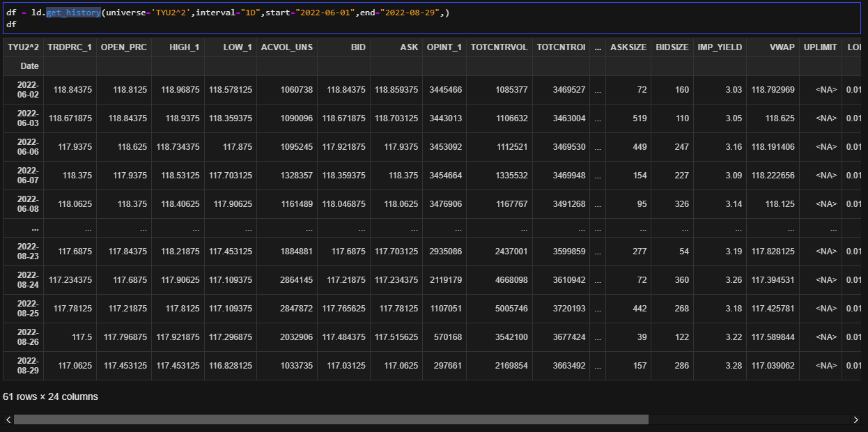Click inside the code cell editor
Screen dimensions: 868x432
(432, 19)
